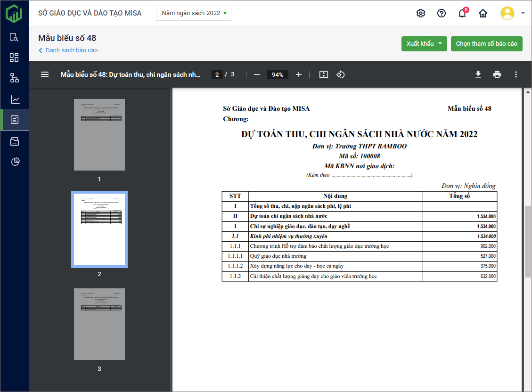Expand the Năm ngân sách 2022 selector

click(194, 13)
